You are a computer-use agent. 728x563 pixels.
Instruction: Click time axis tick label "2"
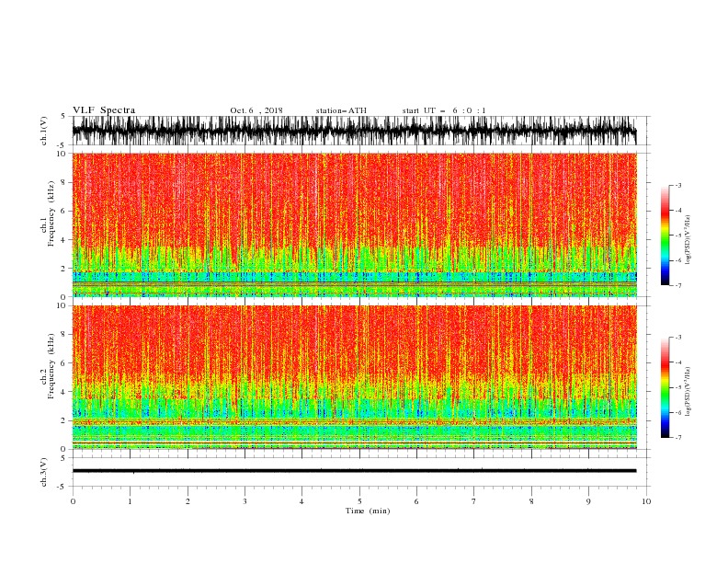(x=188, y=501)
